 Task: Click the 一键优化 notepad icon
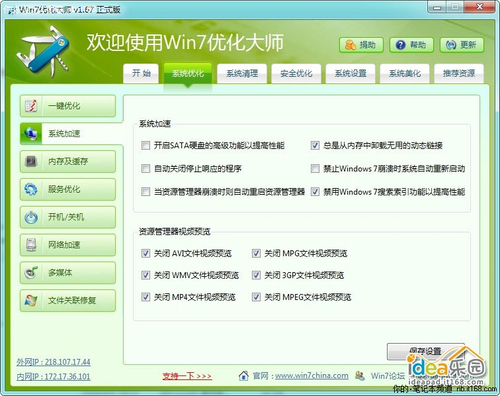(31, 106)
